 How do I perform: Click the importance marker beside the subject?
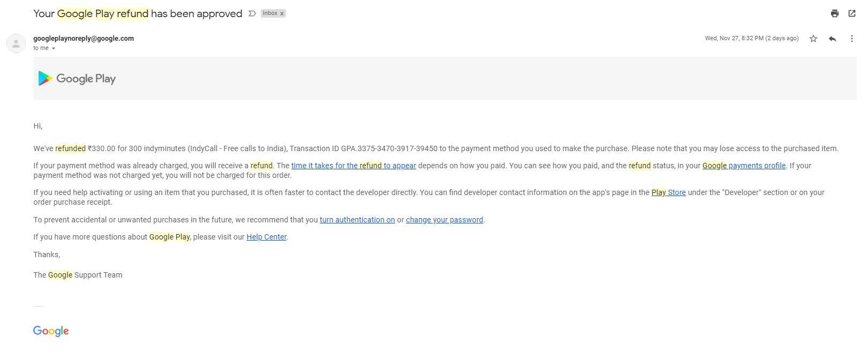coord(252,13)
